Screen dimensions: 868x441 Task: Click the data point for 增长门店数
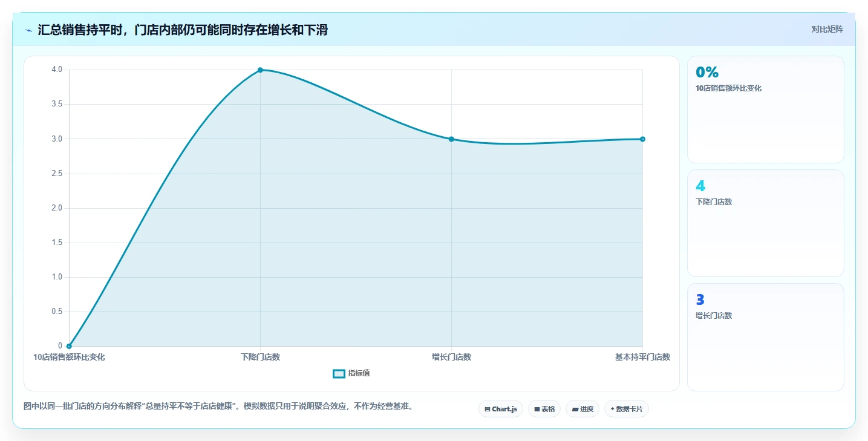(x=451, y=139)
